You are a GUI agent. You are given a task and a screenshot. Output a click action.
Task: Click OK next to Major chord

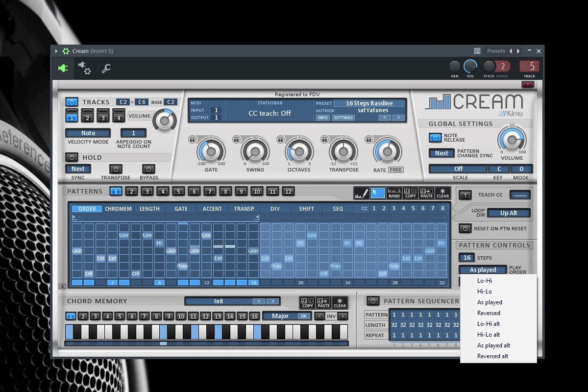(x=304, y=316)
